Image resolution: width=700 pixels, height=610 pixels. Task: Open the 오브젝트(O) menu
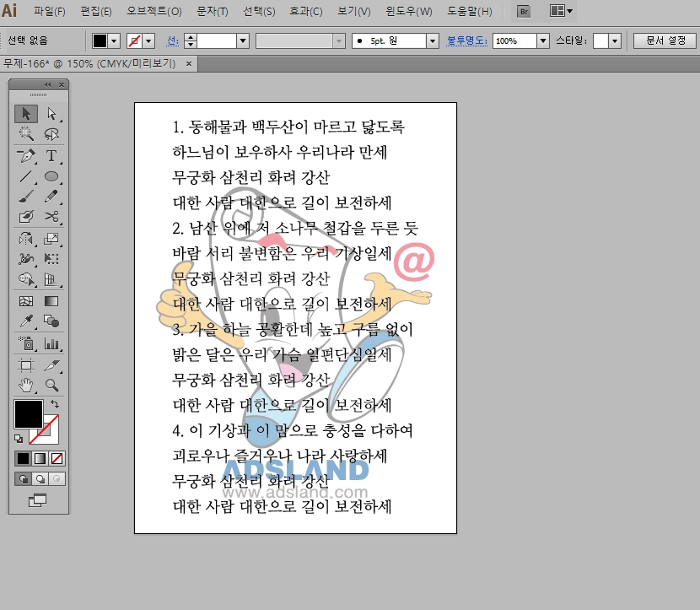coord(154,11)
